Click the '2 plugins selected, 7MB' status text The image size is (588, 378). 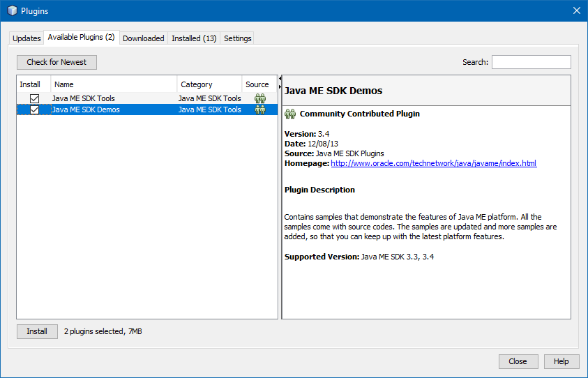click(x=103, y=331)
